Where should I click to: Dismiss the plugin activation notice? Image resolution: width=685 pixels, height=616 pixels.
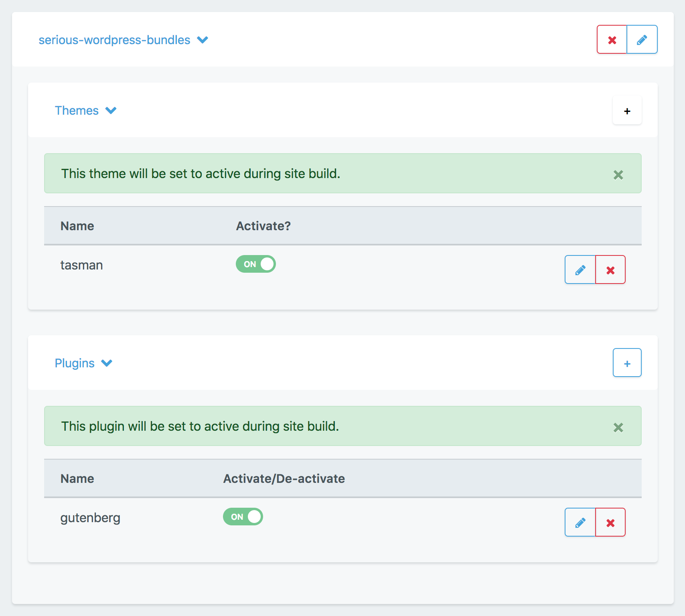tap(618, 427)
